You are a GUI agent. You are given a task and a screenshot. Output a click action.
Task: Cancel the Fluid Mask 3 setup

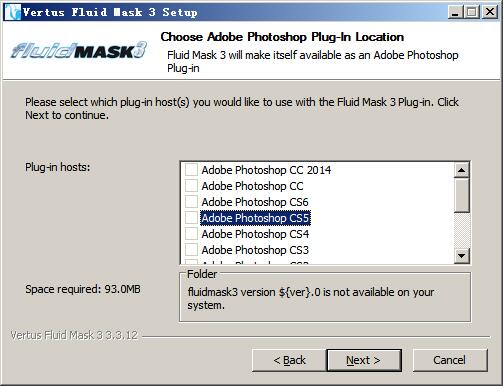[x=450, y=360]
